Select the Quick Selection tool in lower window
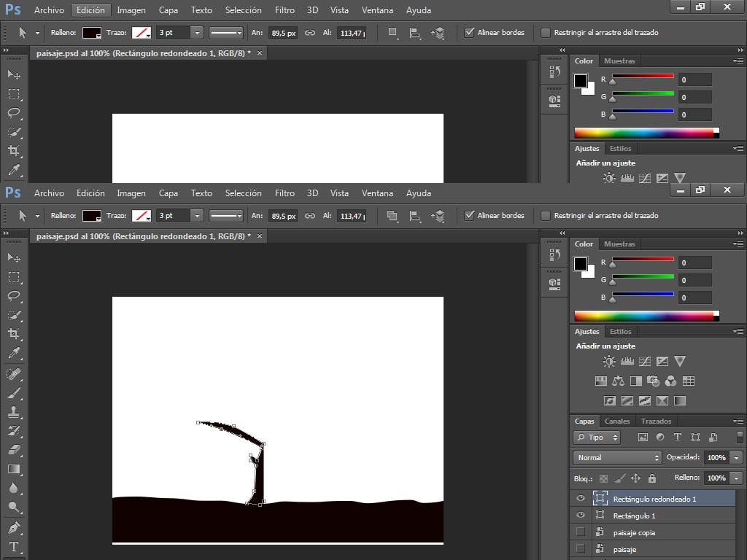 pos(14,315)
